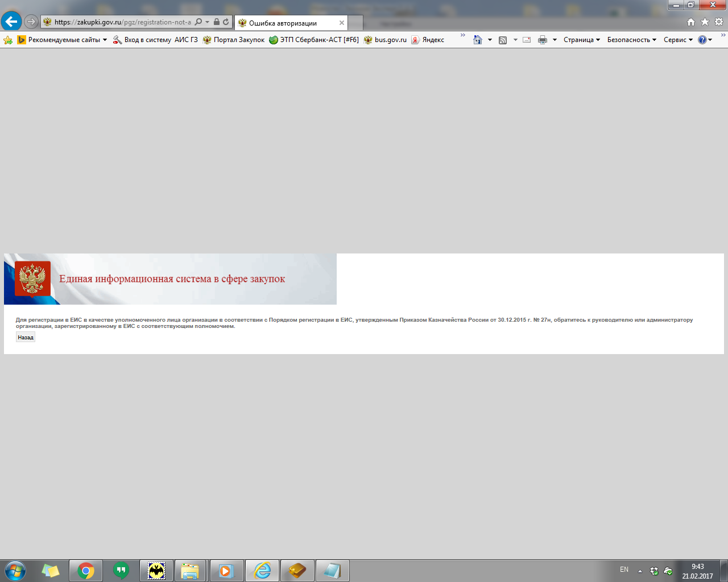Open Favorites star icon at top right
Image resolution: width=728 pixels, height=582 pixels.
(705, 22)
